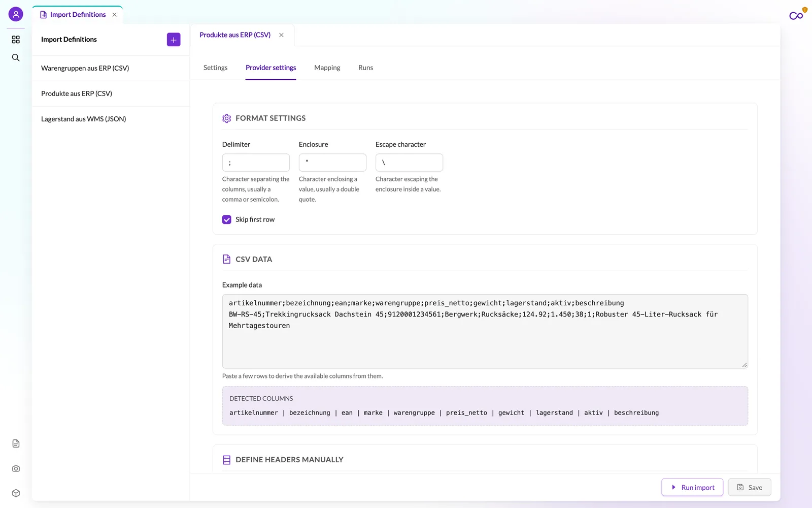812x508 pixels.
Task: Click the infinity logo with notification badge
Action: pyautogui.click(x=797, y=15)
